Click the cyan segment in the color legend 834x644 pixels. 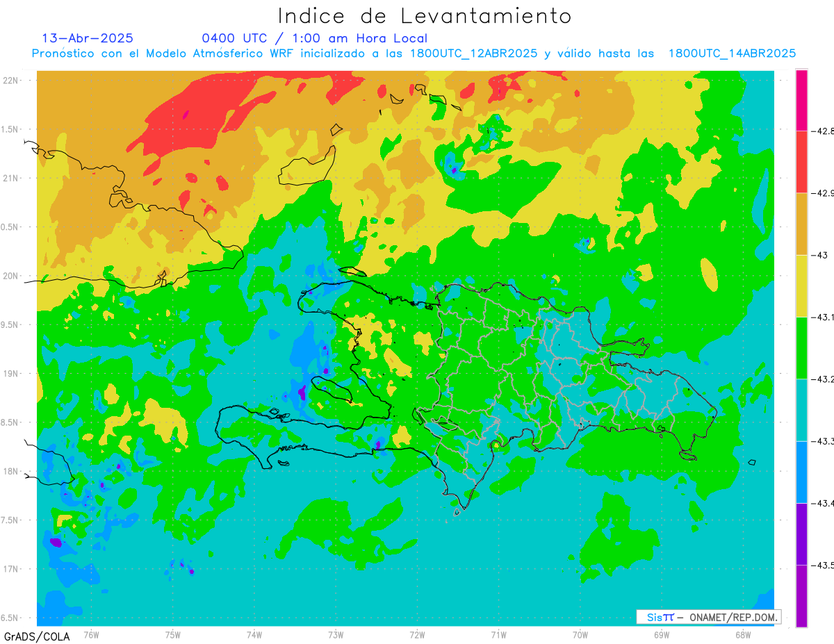(x=801, y=410)
